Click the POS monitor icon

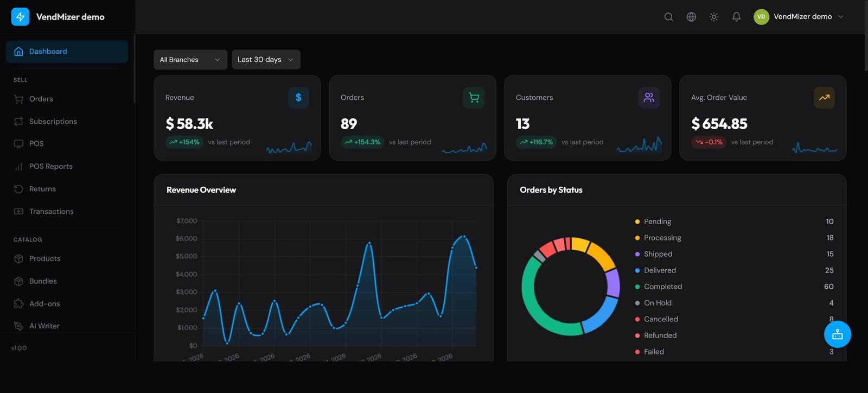[18, 144]
